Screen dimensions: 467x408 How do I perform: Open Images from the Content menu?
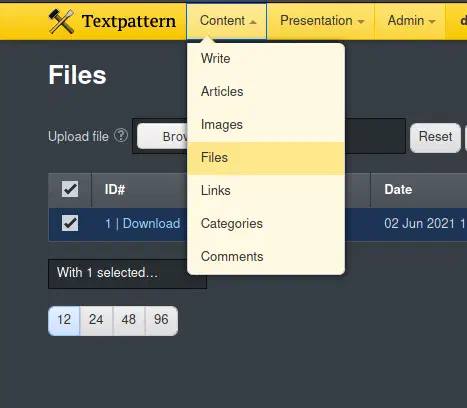pyautogui.click(x=266, y=125)
